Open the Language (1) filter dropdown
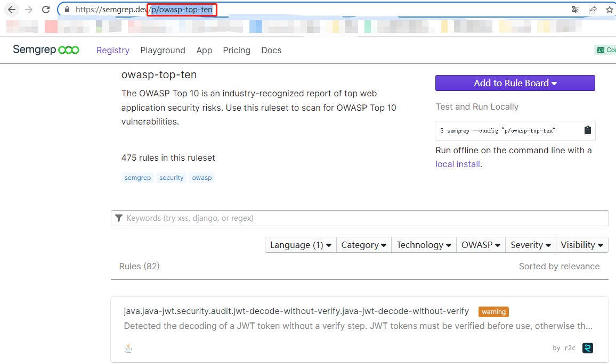616x364 pixels. point(301,245)
